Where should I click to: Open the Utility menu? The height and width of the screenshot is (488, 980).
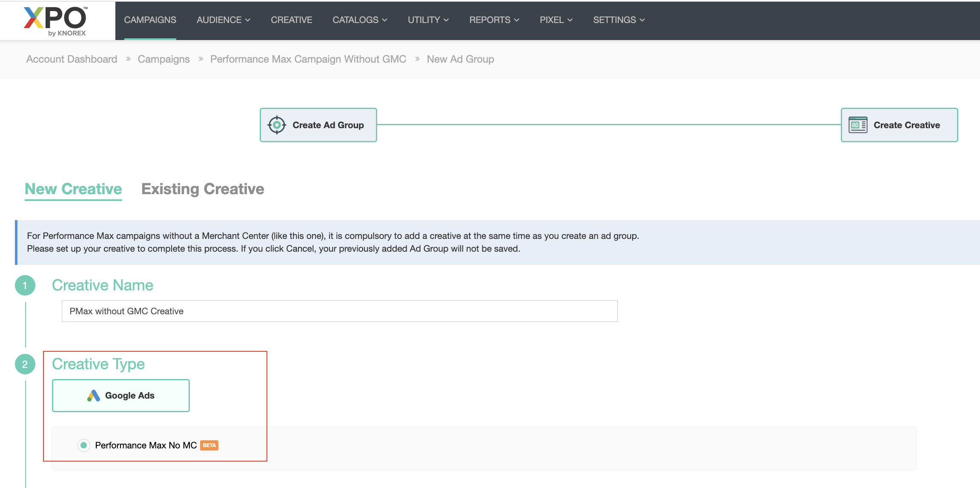(x=428, y=20)
